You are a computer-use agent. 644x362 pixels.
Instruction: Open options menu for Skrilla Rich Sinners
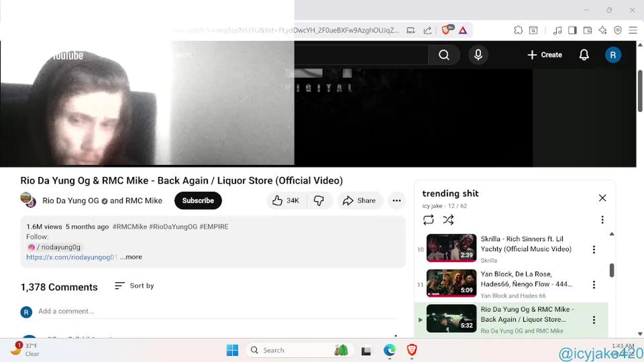pyautogui.click(x=594, y=249)
